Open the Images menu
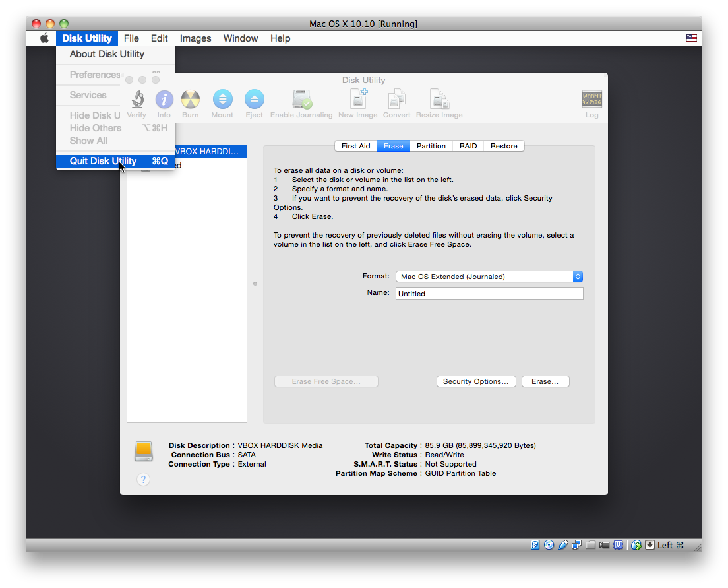 195,38
